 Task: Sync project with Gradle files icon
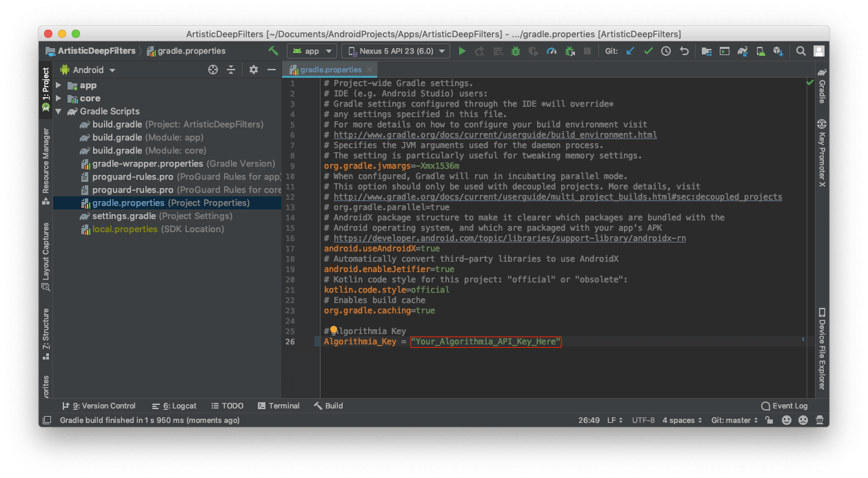point(743,51)
